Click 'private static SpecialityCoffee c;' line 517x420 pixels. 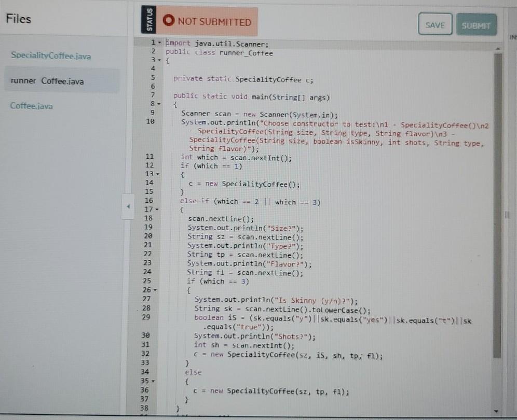pos(243,79)
